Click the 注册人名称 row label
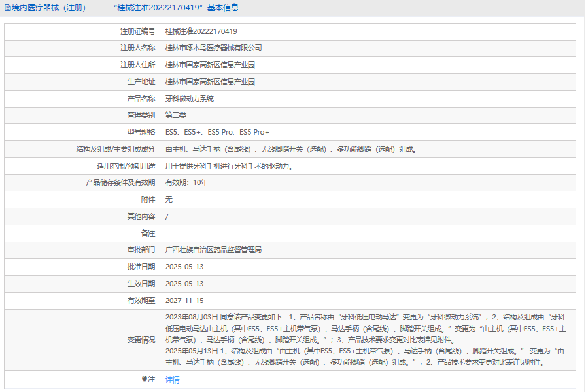586x392 pixels. coord(137,48)
